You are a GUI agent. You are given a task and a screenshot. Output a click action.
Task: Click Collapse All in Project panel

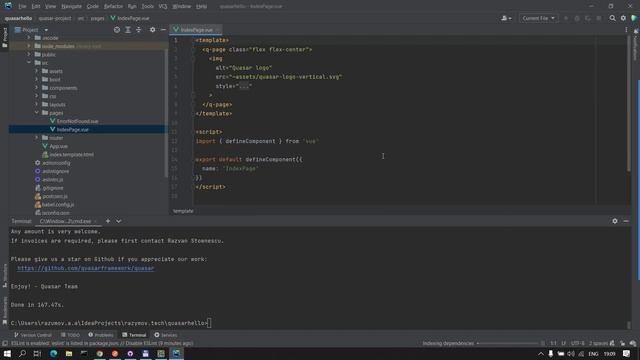coord(138,30)
